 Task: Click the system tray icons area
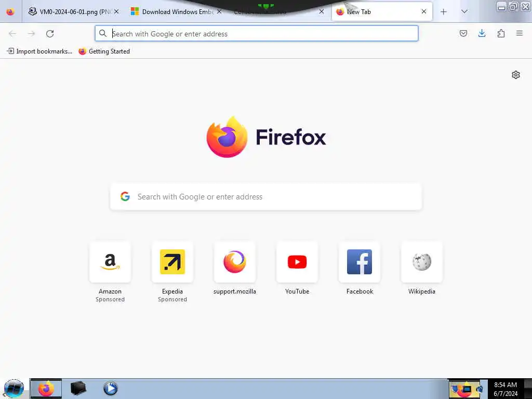click(x=467, y=389)
